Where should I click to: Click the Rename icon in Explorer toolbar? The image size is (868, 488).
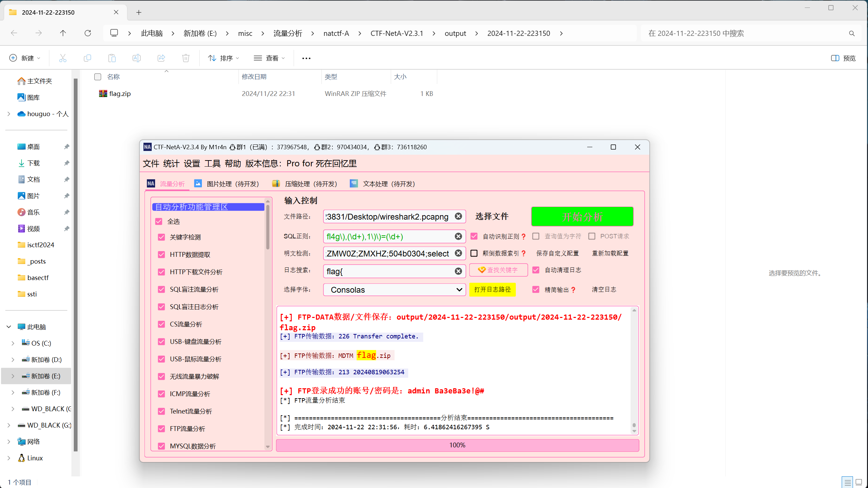pyautogui.click(x=137, y=58)
